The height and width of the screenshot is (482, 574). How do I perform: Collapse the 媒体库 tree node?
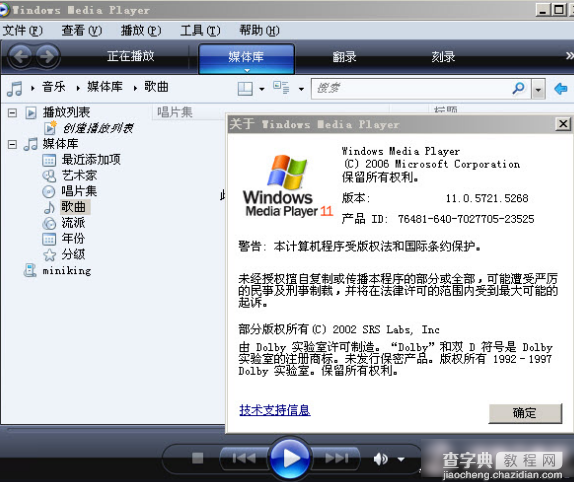(x=12, y=144)
